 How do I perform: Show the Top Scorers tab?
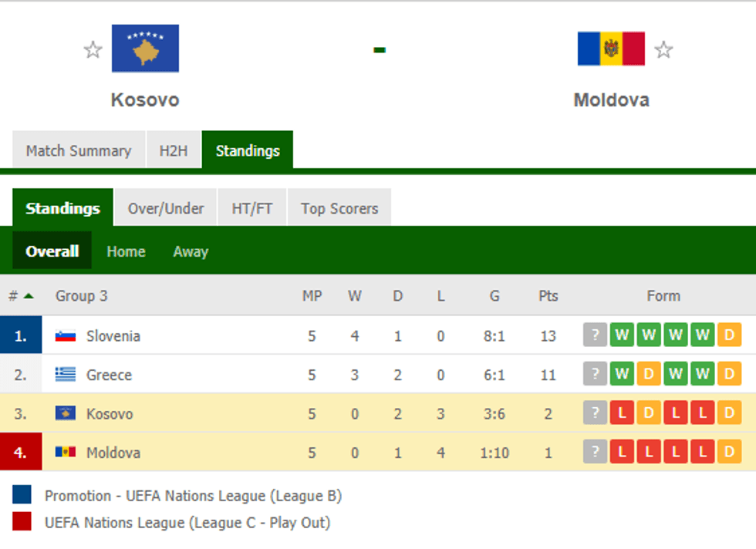pyautogui.click(x=339, y=208)
